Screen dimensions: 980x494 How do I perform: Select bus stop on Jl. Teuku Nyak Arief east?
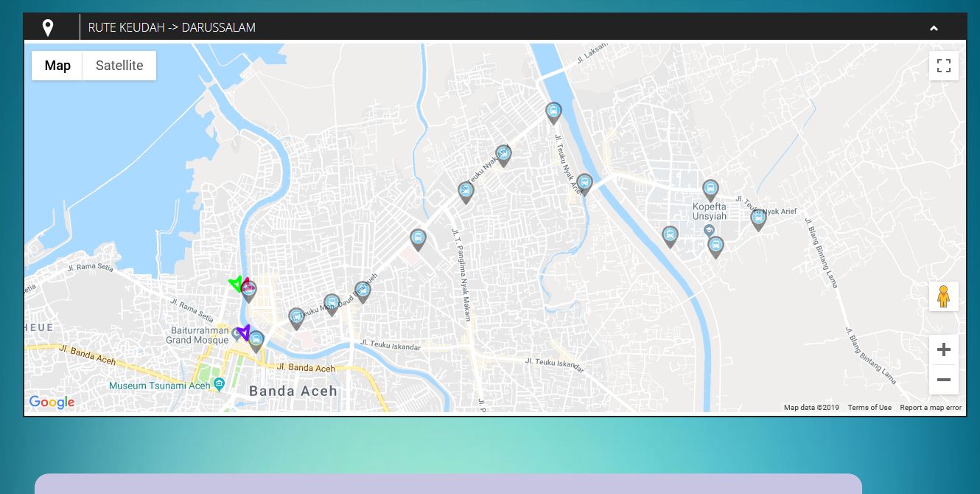coord(758,219)
